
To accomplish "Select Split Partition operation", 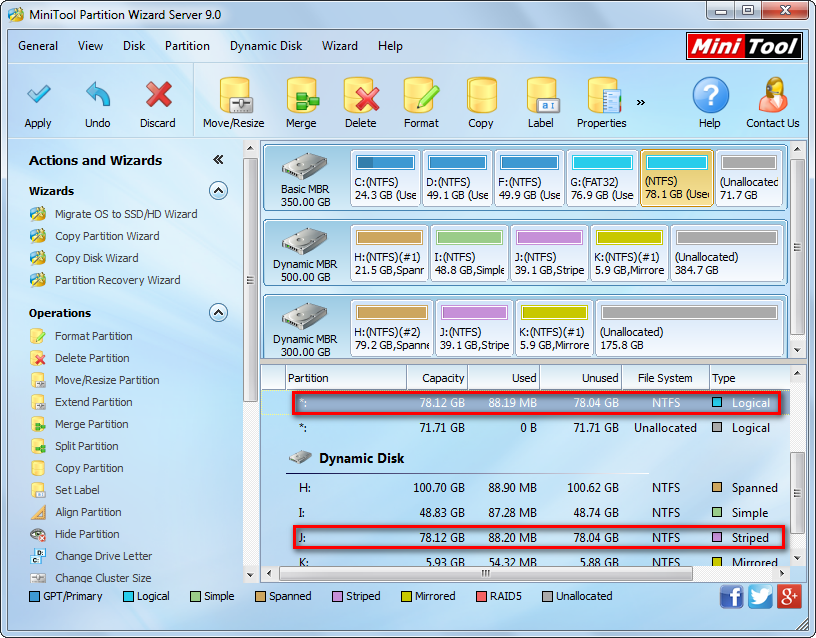I will [86, 446].
